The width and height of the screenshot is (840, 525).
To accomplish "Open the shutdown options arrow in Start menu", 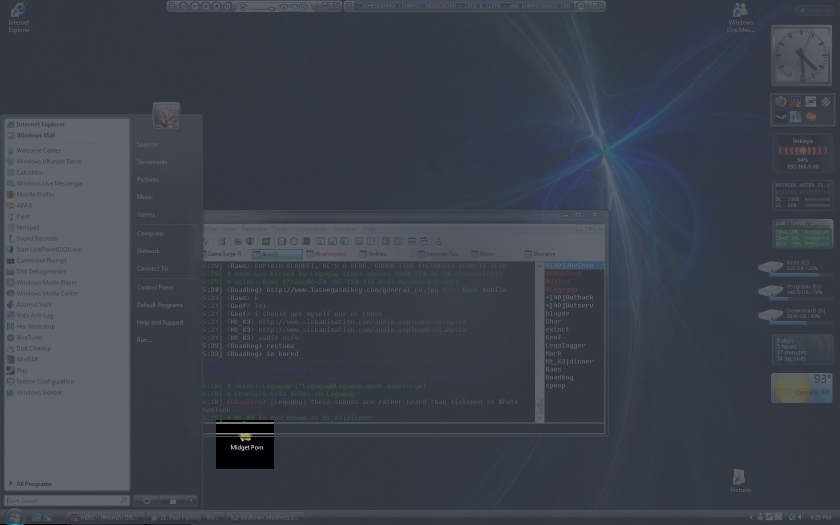I will coord(191,500).
